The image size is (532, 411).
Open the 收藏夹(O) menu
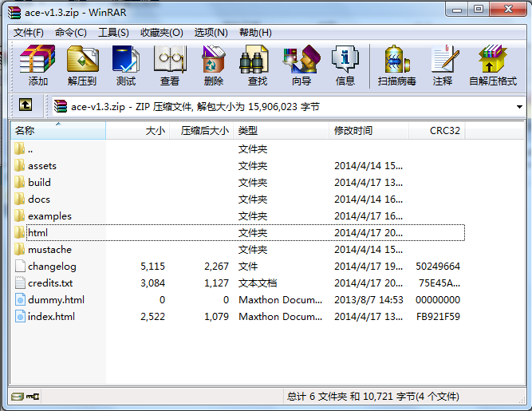161,33
